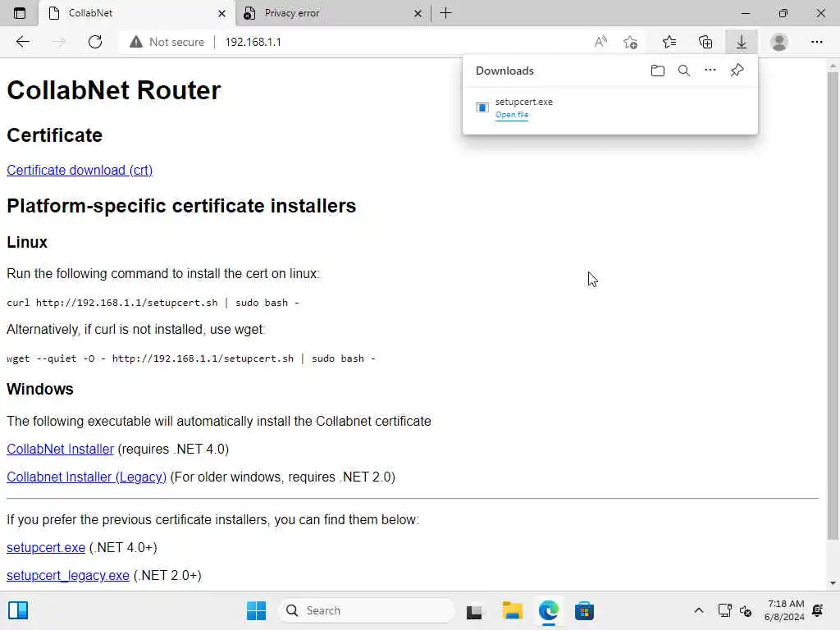Click Open file under setupcert.exe
840x630 pixels.
click(x=512, y=115)
